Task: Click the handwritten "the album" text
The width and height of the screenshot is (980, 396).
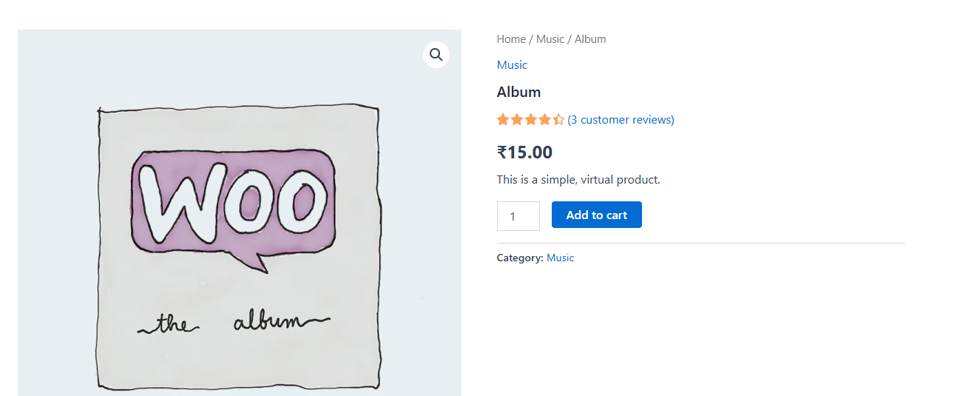Action: point(232,323)
